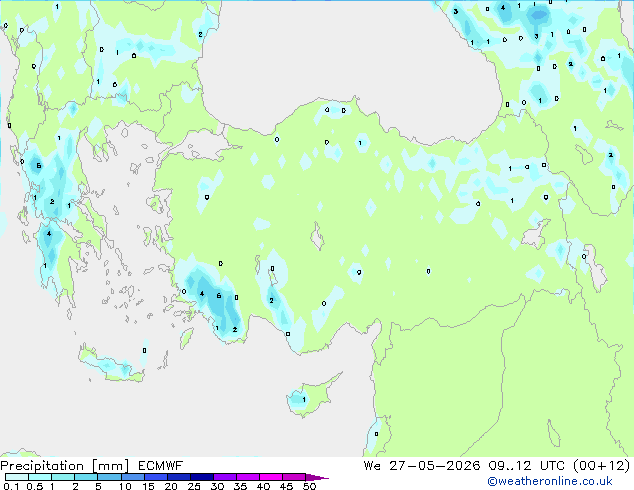Pick the 15–20 mm legend color swatch
Screen dimensions: 634x490
coord(155,477)
